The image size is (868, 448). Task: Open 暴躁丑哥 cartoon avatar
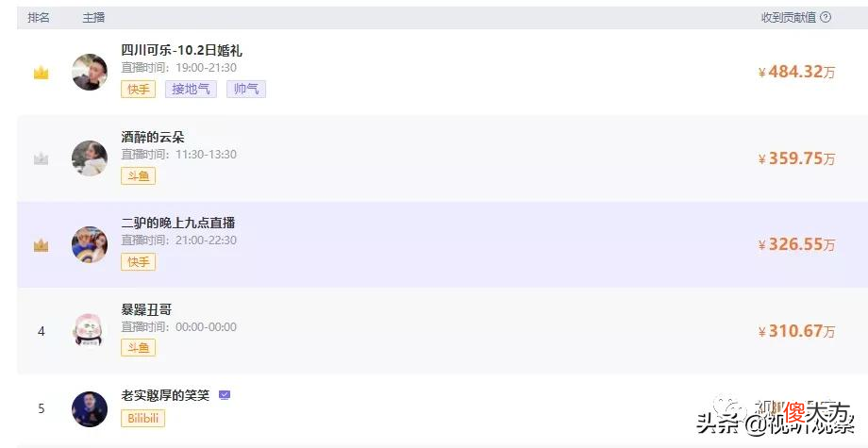coord(90,330)
